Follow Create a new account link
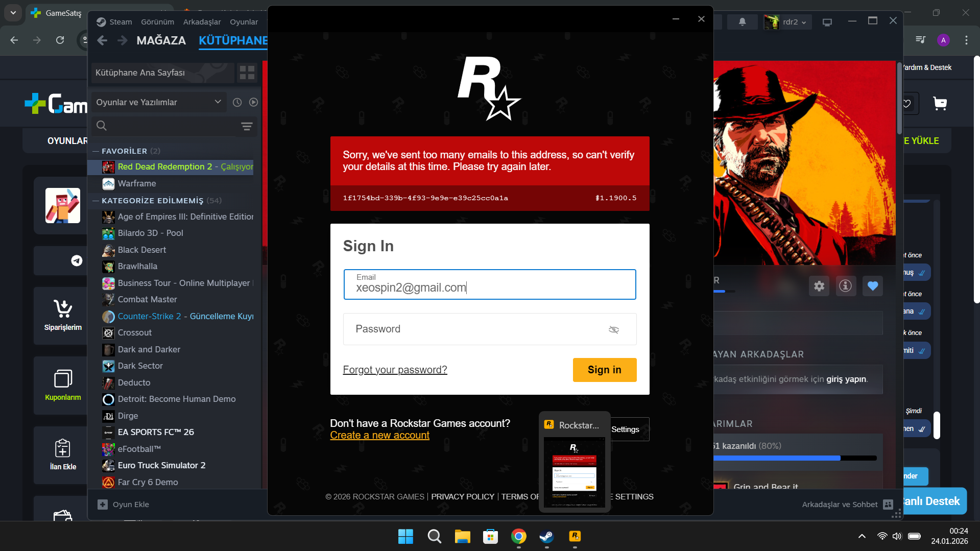 pyautogui.click(x=380, y=435)
